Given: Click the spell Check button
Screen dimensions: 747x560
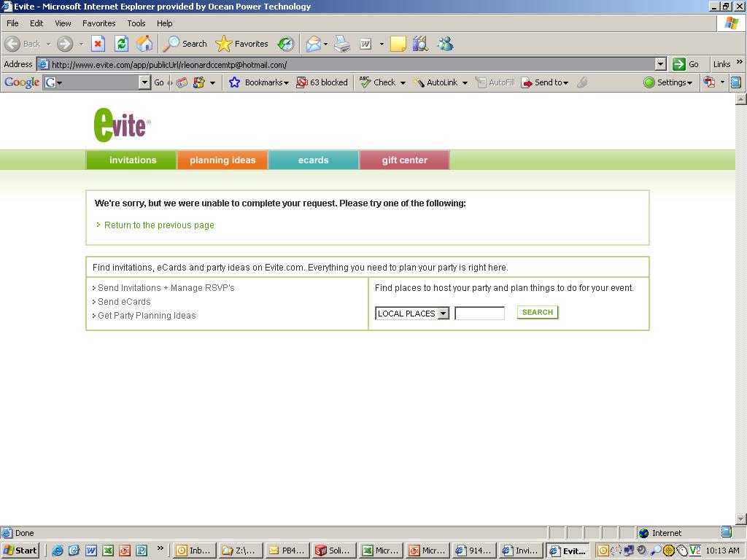Looking at the screenshot, I should click(379, 82).
